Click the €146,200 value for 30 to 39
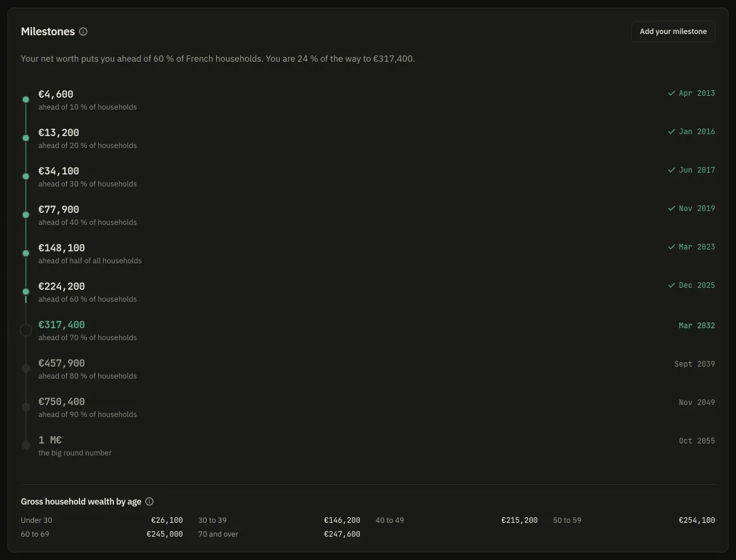736x560 pixels. point(342,520)
